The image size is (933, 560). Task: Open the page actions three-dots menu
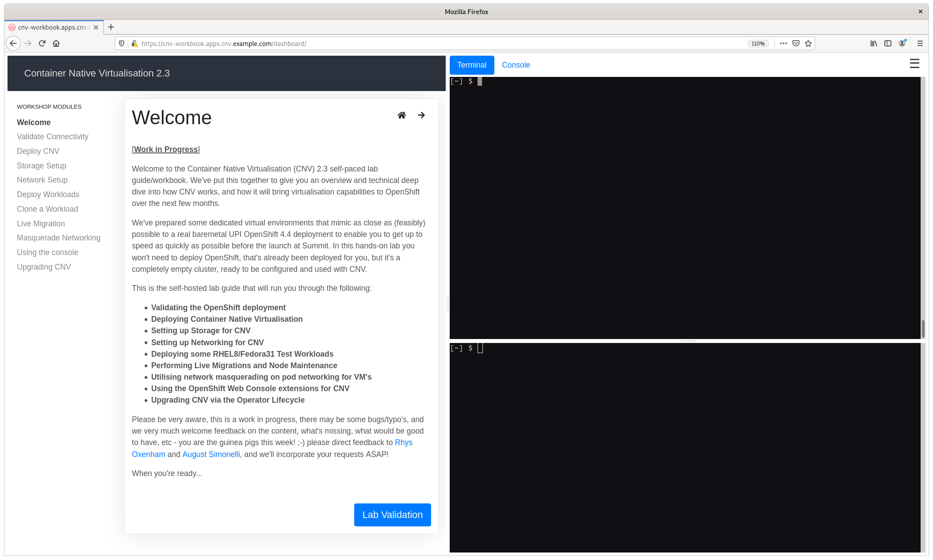click(784, 43)
